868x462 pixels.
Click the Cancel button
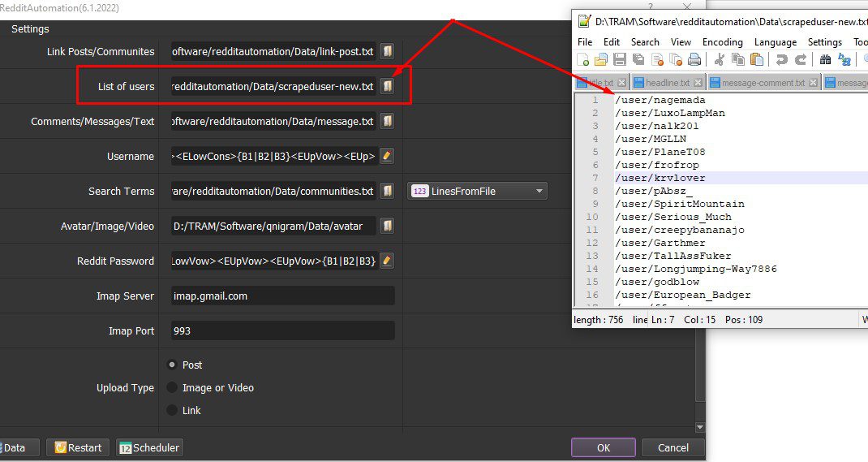point(673,447)
